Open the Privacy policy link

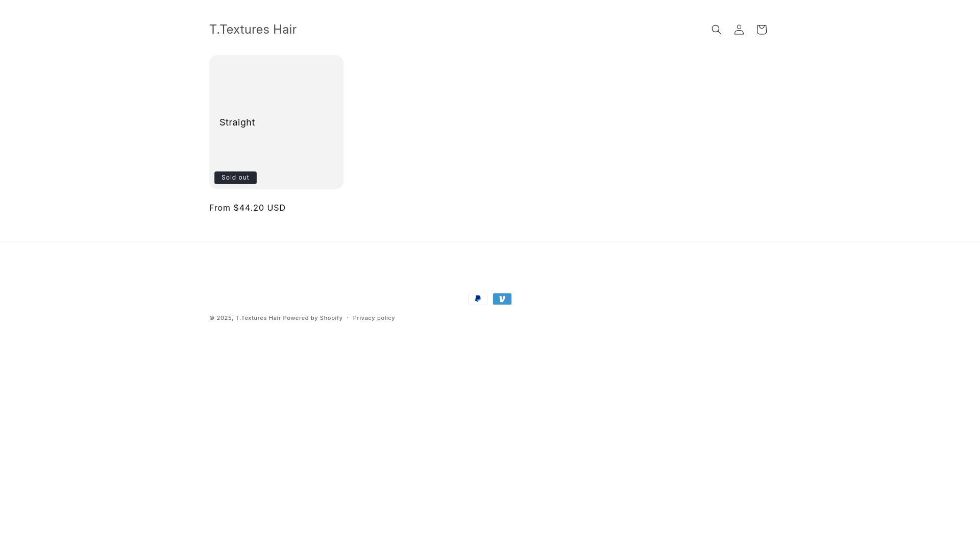374,318
